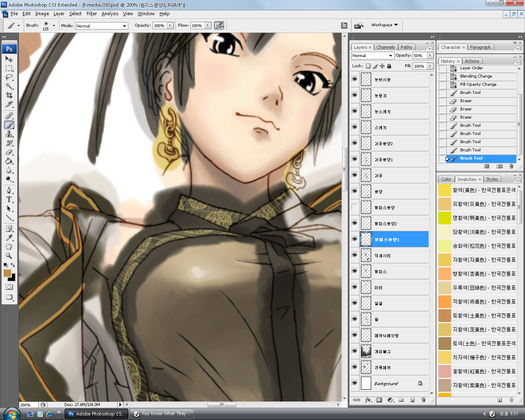
Task: Select the Lasso tool
Action: coord(9,78)
